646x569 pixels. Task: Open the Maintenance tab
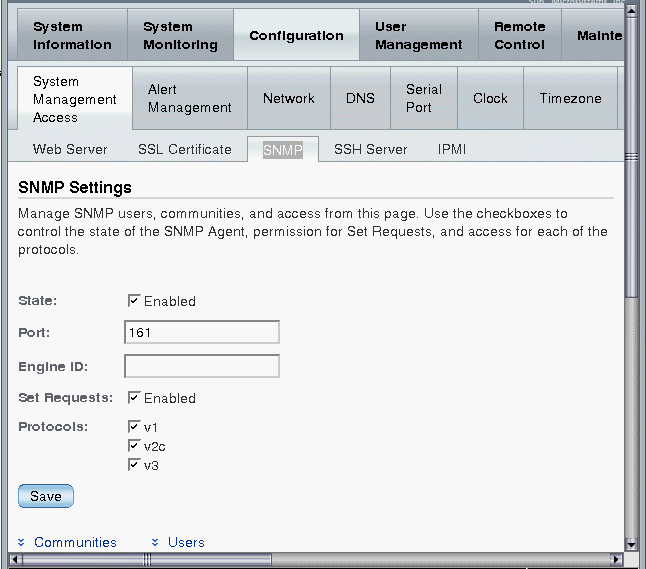593,35
